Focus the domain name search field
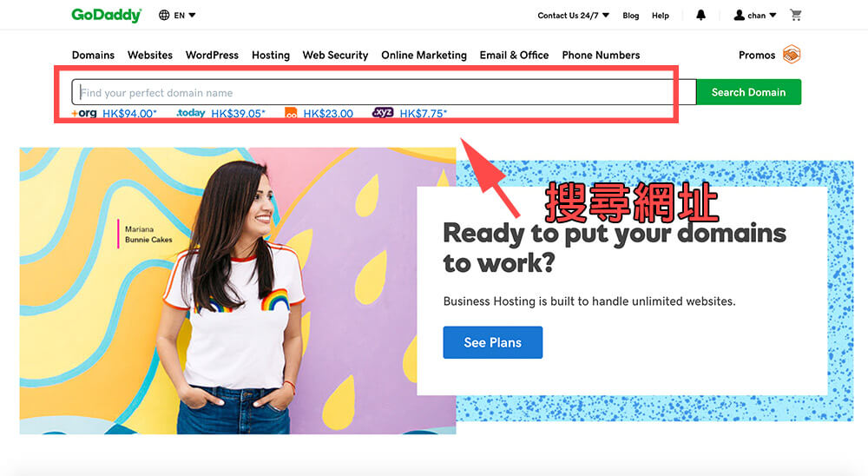 tap(384, 92)
